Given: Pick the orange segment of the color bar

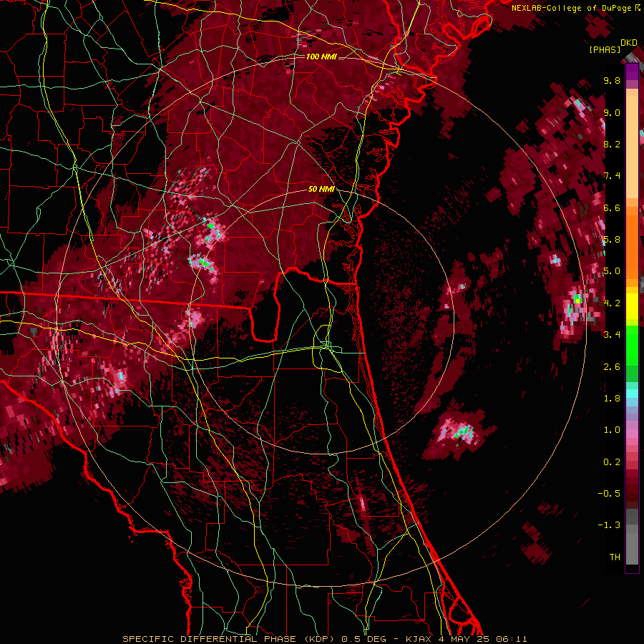Looking at the screenshot, I should (633, 243).
